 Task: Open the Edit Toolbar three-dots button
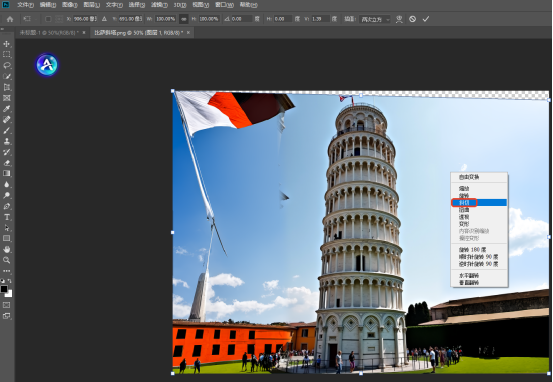pos(6,271)
